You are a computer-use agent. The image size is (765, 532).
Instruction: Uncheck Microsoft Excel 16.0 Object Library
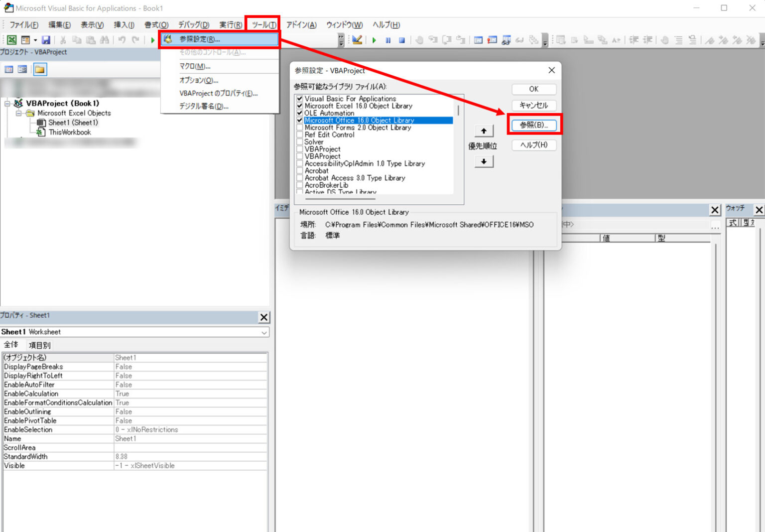pyautogui.click(x=299, y=106)
